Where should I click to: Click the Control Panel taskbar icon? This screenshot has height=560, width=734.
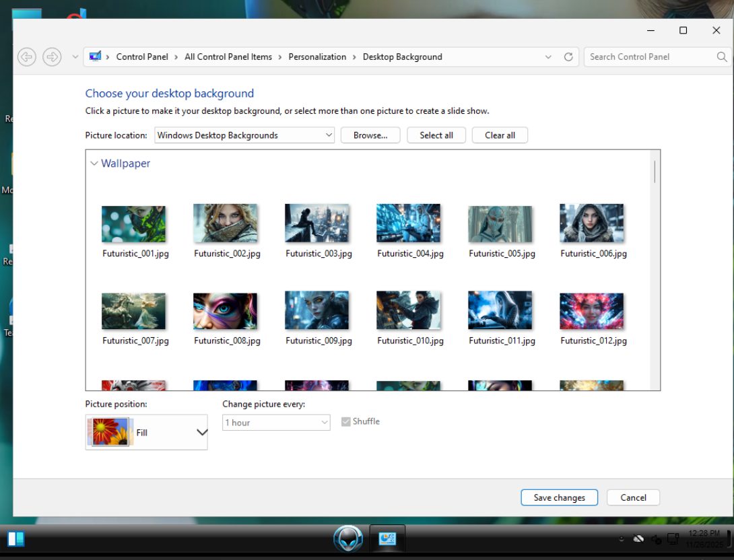point(387,538)
